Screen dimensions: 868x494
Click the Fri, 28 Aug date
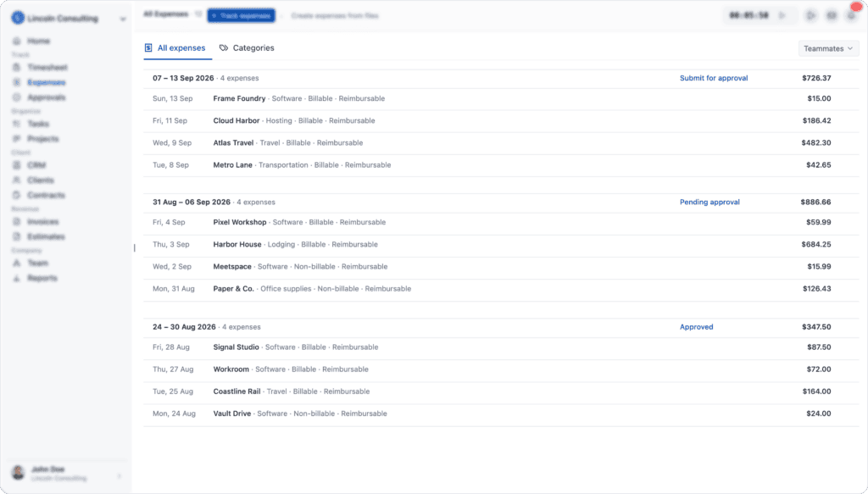[171, 347]
